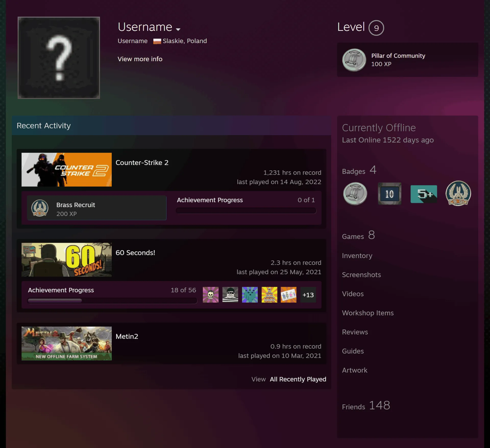Click the Brass Recruit badge icon
Screen dimensions: 490x448
(40, 208)
